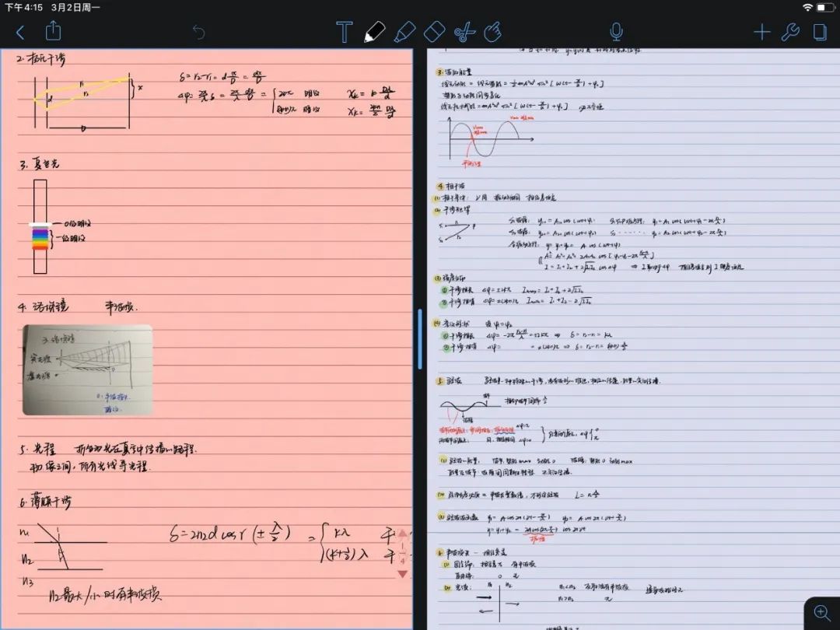Jump to previous page with up arrow
840x630 pixels.
click(402, 534)
